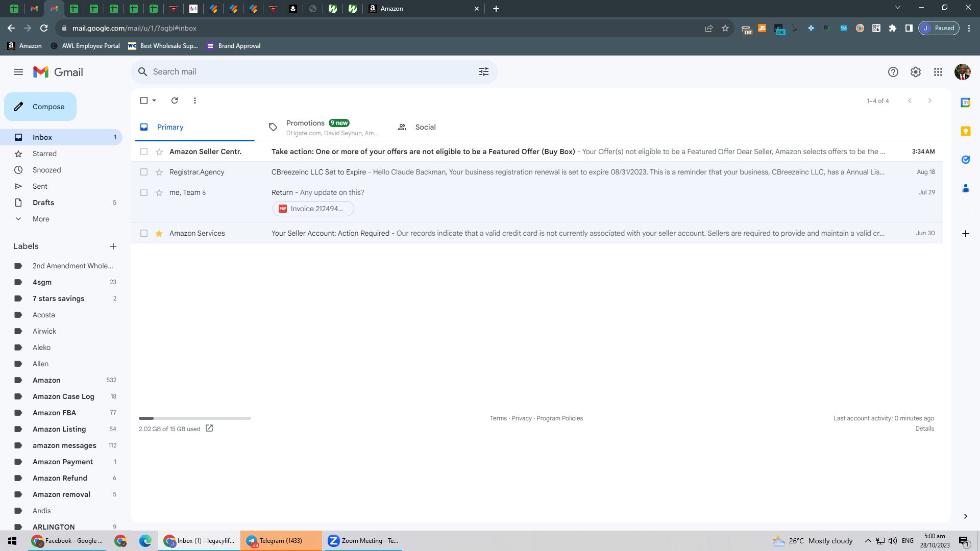
Task: Bookmark this page with the star icon
Action: point(725,28)
